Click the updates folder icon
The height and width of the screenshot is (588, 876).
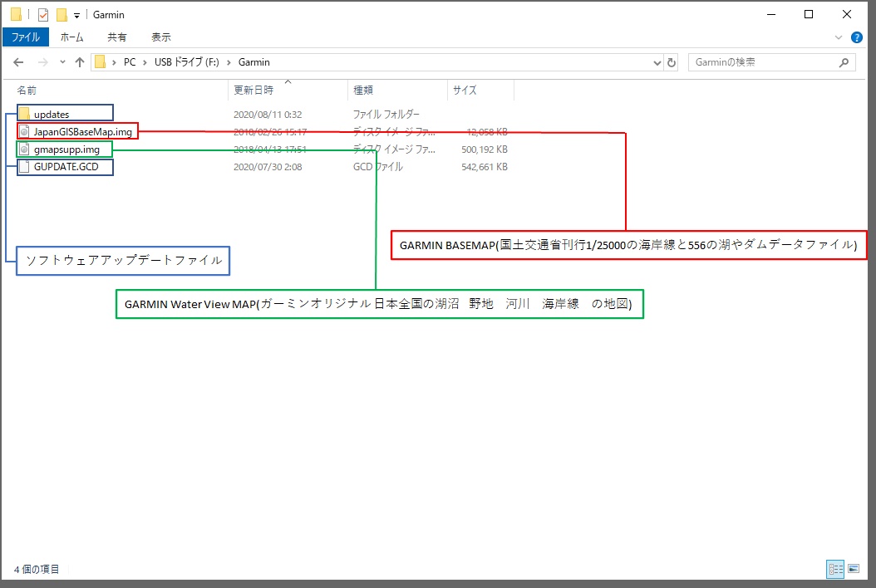[24, 114]
